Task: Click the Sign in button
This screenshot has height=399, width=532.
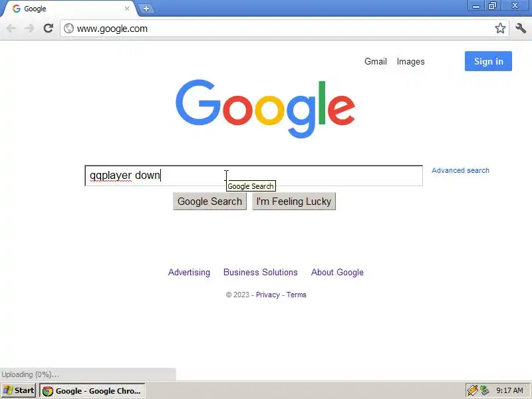Action: pyautogui.click(x=488, y=61)
